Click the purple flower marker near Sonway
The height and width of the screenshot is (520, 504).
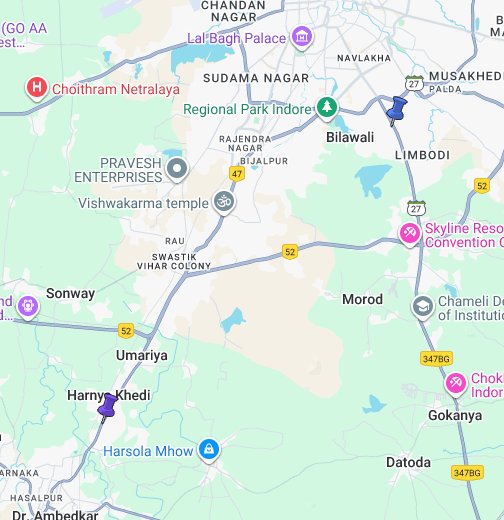tap(28, 307)
